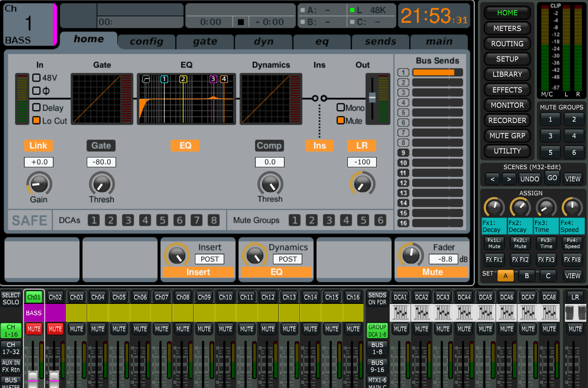Click Dynamics POST position selector
The height and width of the screenshot is (388, 588).
pos(288,259)
